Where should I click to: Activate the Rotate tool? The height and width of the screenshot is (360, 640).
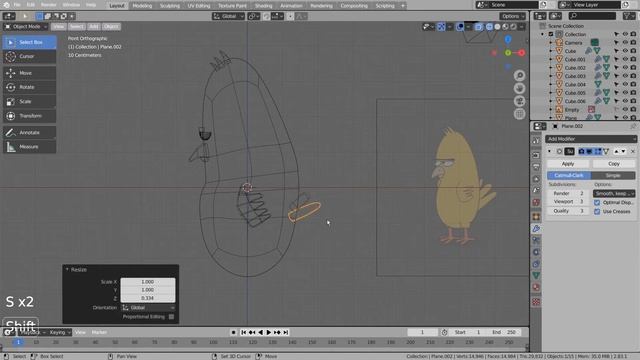(x=29, y=87)
